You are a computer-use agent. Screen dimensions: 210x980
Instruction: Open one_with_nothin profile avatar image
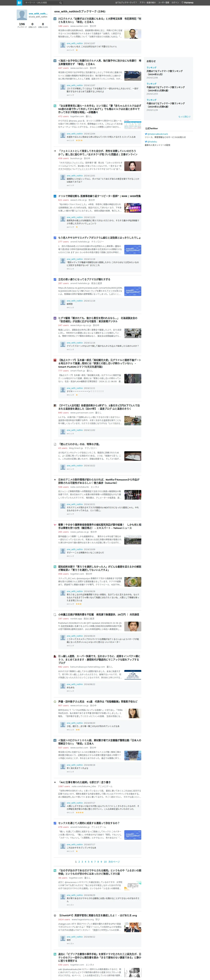[22, 15]
